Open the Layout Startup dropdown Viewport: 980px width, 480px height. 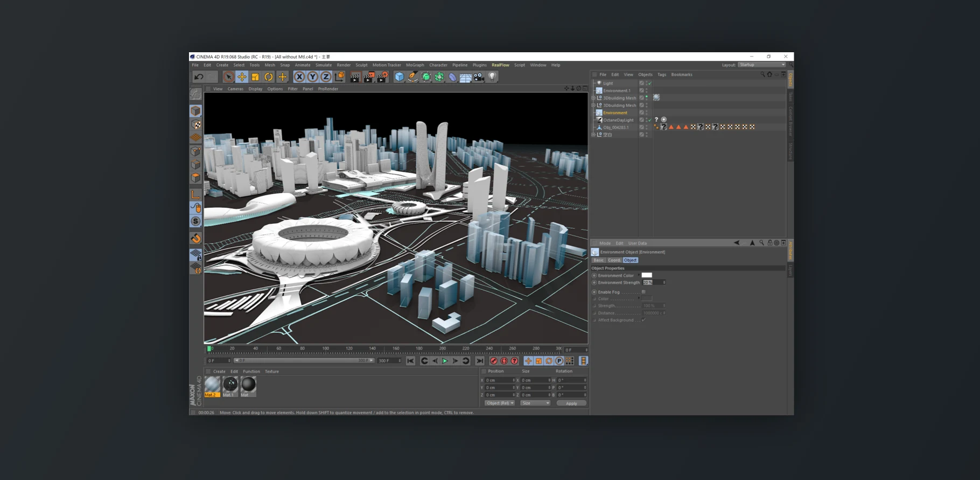click(762, 65)
